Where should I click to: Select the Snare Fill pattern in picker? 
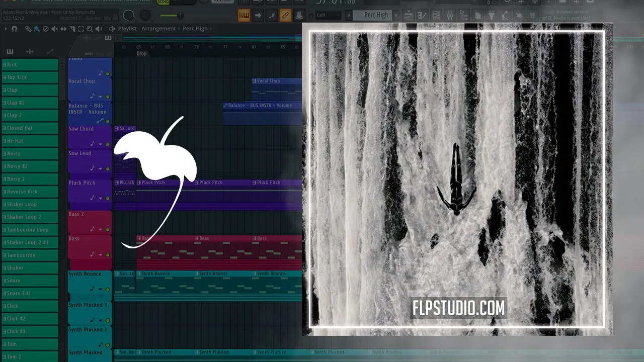point(30,293)
